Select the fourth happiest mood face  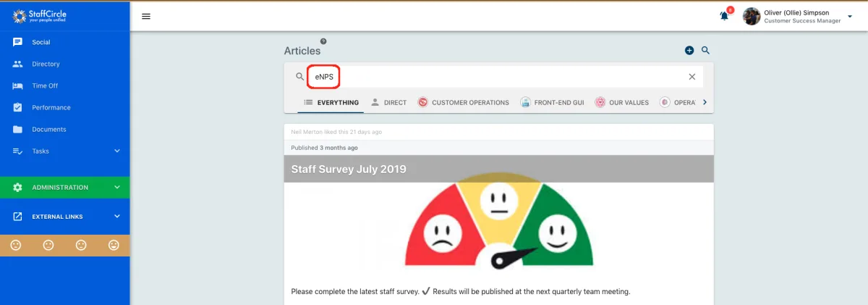coord(114,245)
